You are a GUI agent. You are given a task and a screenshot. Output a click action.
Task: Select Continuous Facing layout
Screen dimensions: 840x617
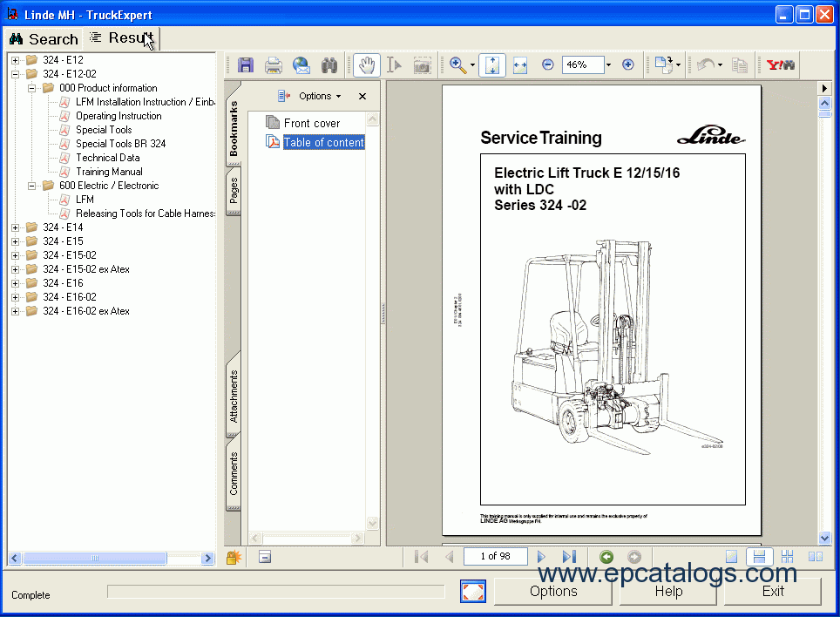787,557
